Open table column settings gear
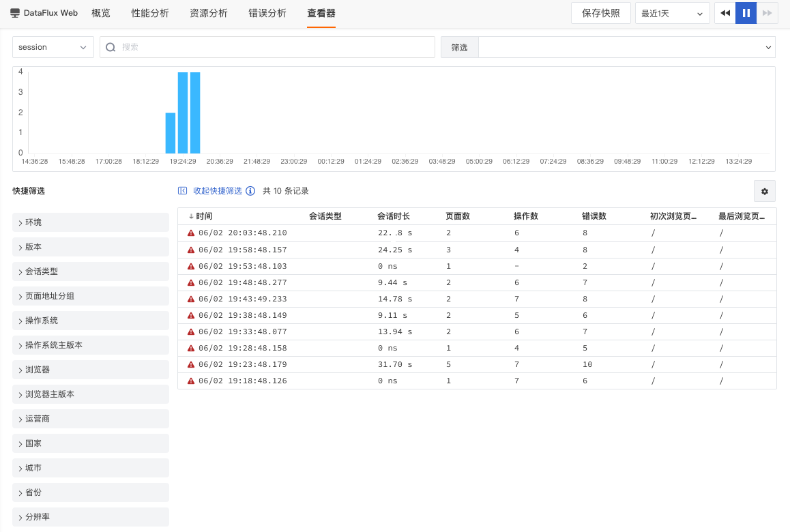 click(x=764, y=192)
